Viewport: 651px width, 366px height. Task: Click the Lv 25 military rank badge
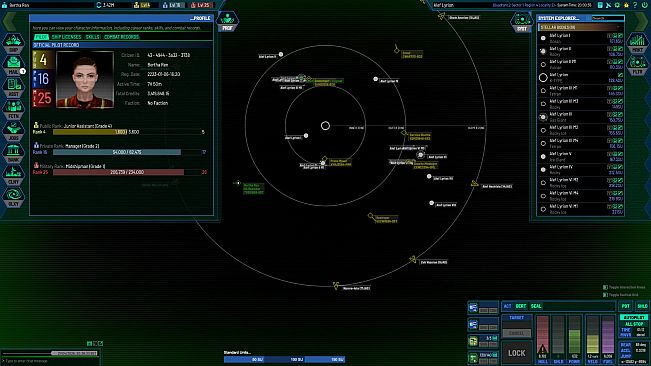coord(202,5)
